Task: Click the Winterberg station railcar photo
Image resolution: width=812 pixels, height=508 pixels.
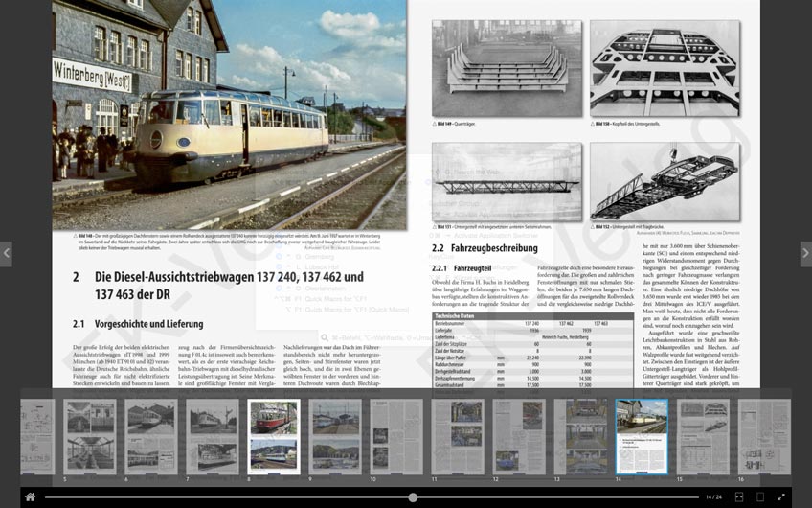Action: click(229, 115)
